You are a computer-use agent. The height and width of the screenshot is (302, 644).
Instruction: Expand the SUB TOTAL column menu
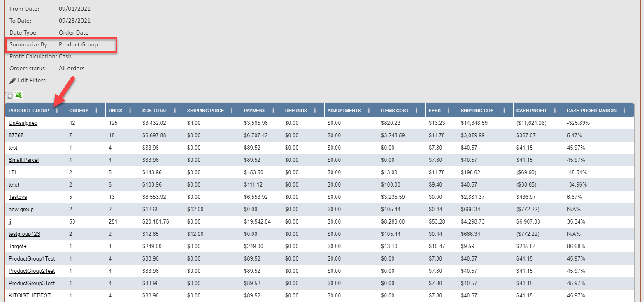(x=176, y=110)
